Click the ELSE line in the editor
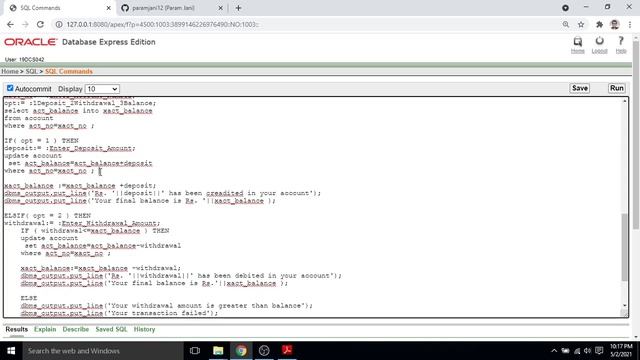Viewport: 640px width, 360px height. (29, 298)
